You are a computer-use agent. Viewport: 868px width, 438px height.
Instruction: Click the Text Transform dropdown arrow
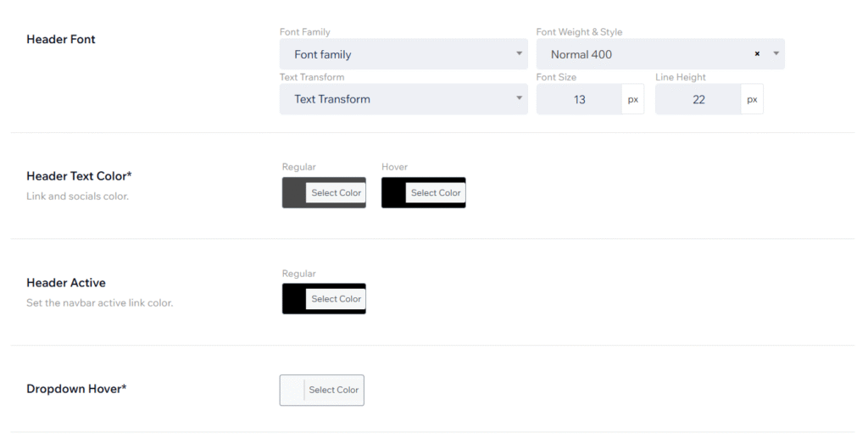tap(519, 99)
